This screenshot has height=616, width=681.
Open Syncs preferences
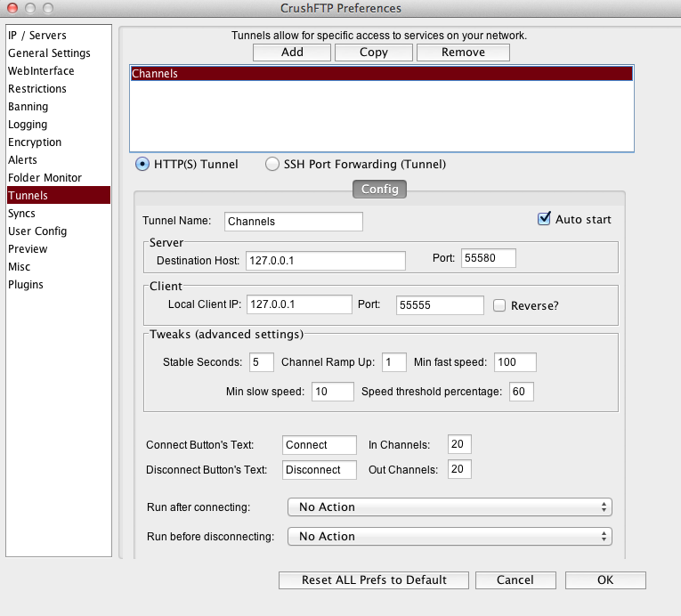(x=58, y=214)
